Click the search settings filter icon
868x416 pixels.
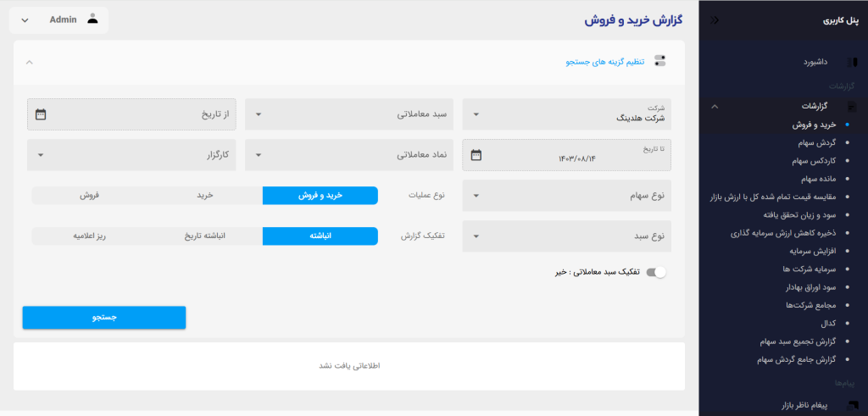point(660,61)
